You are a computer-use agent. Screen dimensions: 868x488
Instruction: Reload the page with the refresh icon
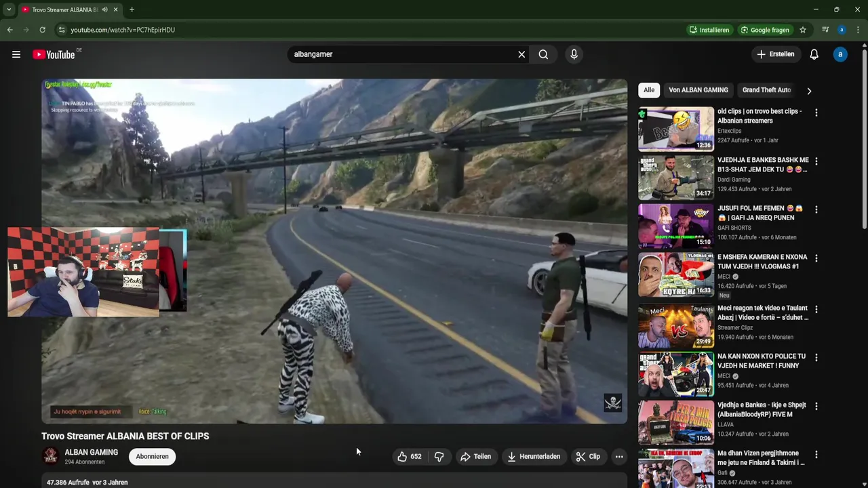(42, 30)
